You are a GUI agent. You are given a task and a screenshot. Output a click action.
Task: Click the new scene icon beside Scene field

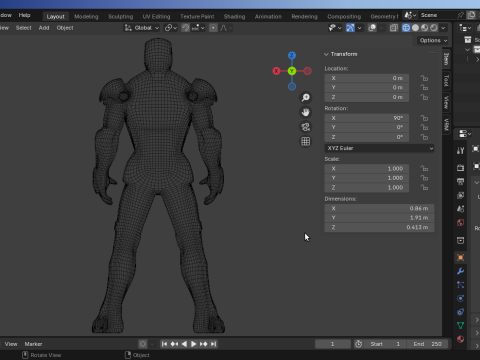point(471,15)
